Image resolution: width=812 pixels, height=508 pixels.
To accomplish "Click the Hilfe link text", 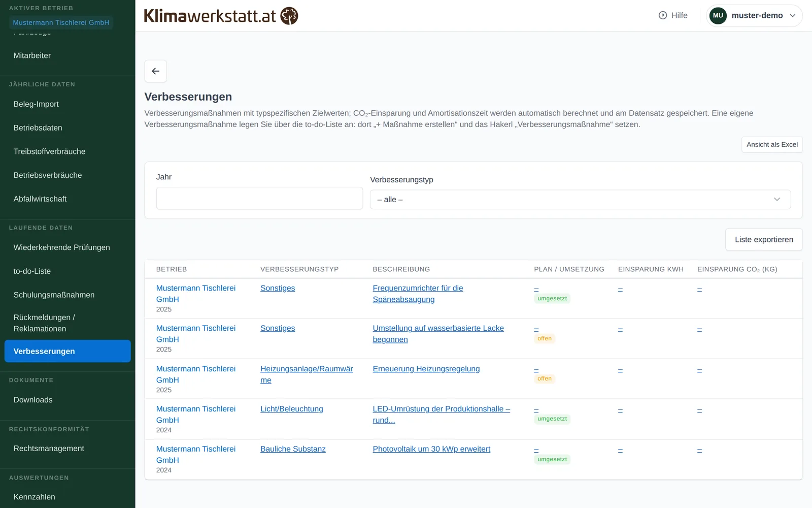I will coord(679,16).
